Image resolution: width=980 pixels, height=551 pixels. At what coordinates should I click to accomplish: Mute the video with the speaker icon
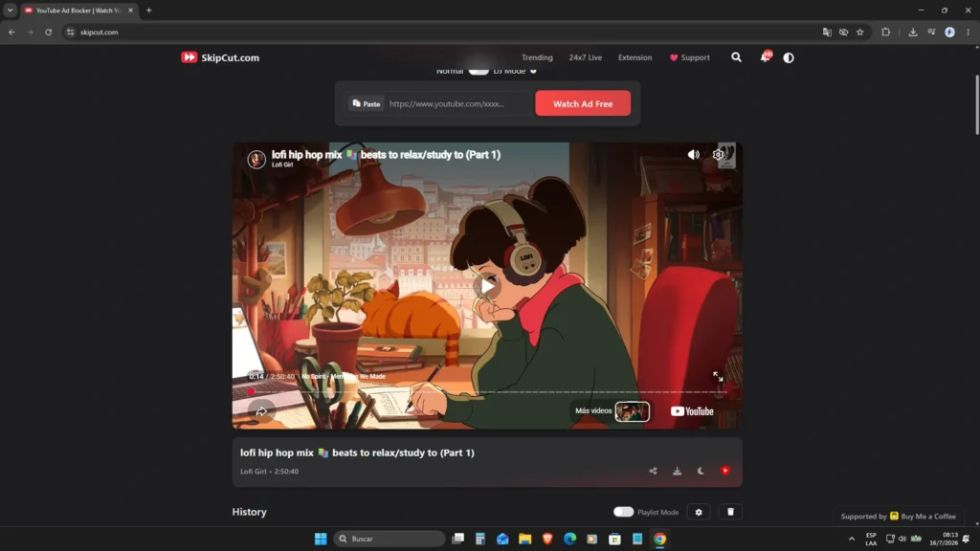click(x=693, y=154)
